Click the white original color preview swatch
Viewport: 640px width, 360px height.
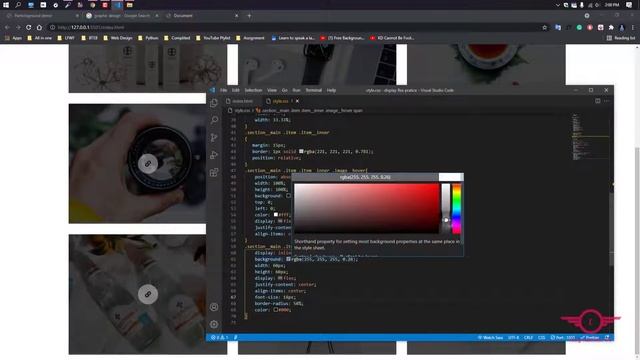(x=451, y=177)
